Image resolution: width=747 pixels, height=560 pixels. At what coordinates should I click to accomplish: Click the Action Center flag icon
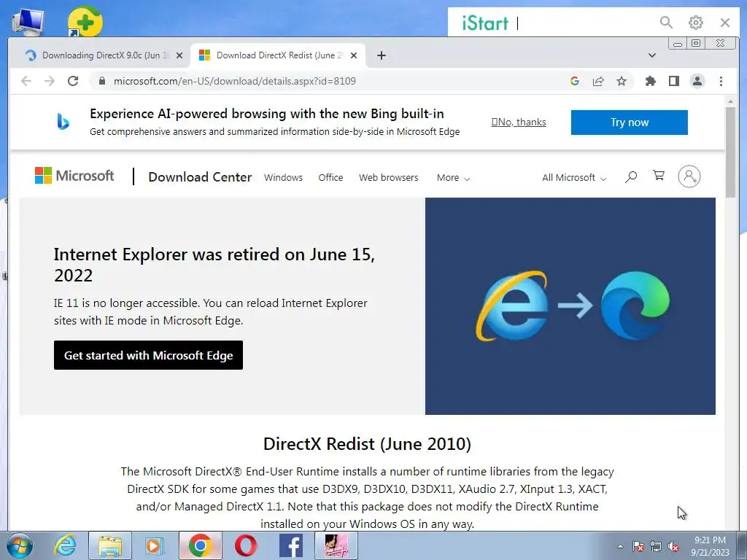(638, 547)
